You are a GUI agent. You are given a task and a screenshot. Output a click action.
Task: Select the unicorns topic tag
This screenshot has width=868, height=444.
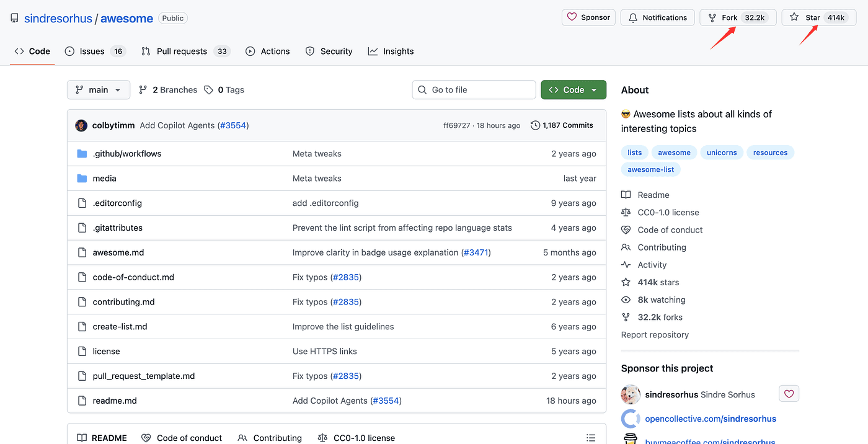coord(722,153)
